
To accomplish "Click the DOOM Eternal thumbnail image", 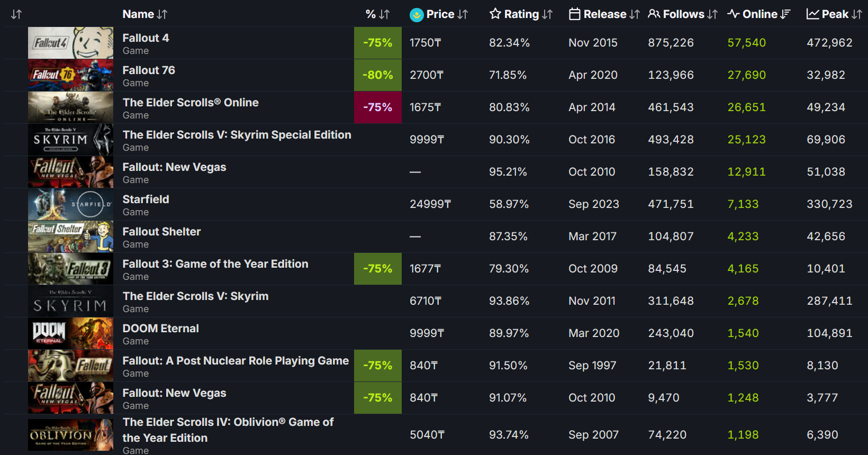I will tap(70, 333).
